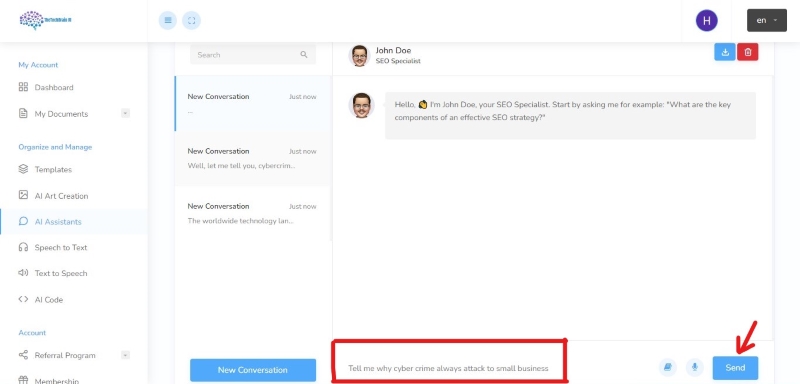Click the AI Code brackets icon

[23, 299]
